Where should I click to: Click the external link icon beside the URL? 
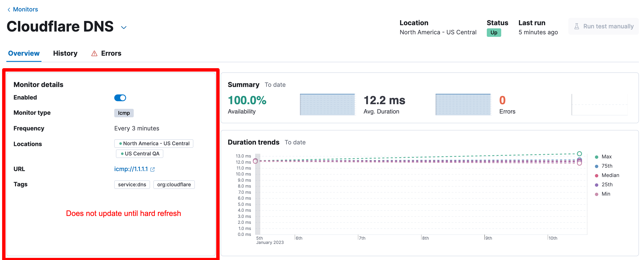153,169
